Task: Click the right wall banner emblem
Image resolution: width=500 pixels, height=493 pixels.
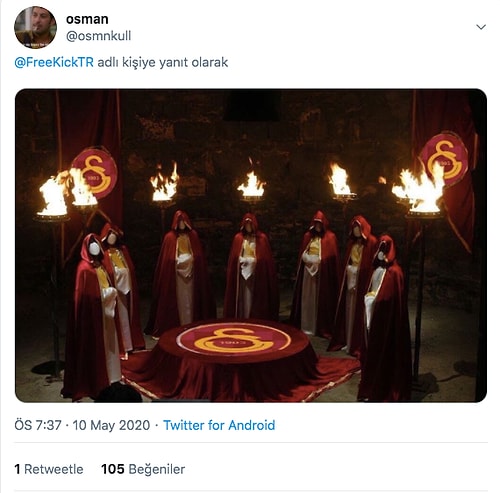Action: (445, 160)
